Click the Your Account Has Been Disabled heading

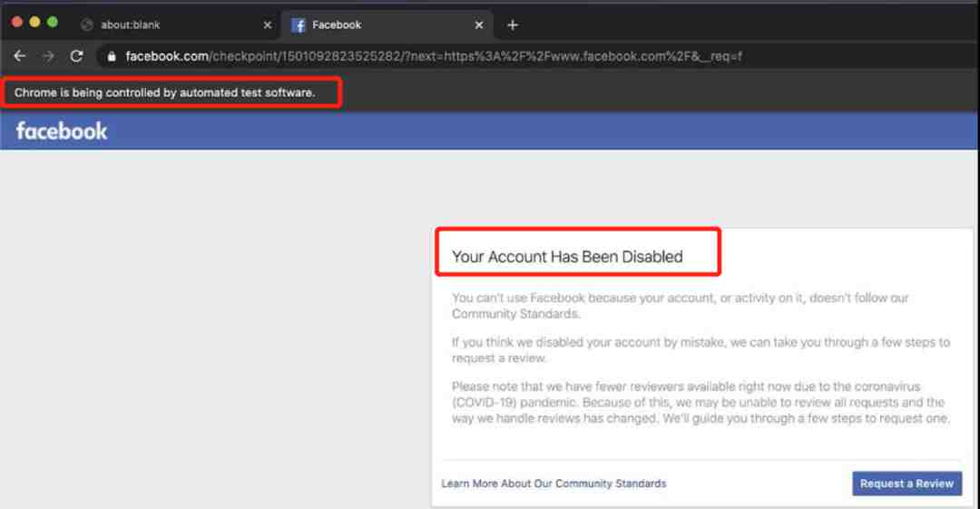tap(567, 257)
